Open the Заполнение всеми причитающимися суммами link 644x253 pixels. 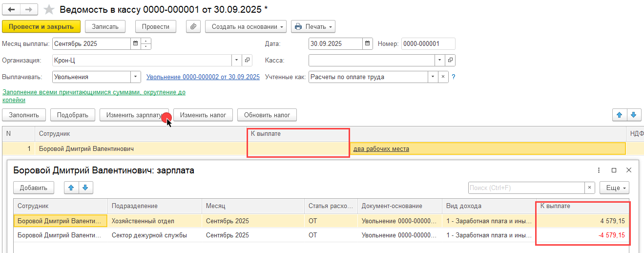pos(94,96)
